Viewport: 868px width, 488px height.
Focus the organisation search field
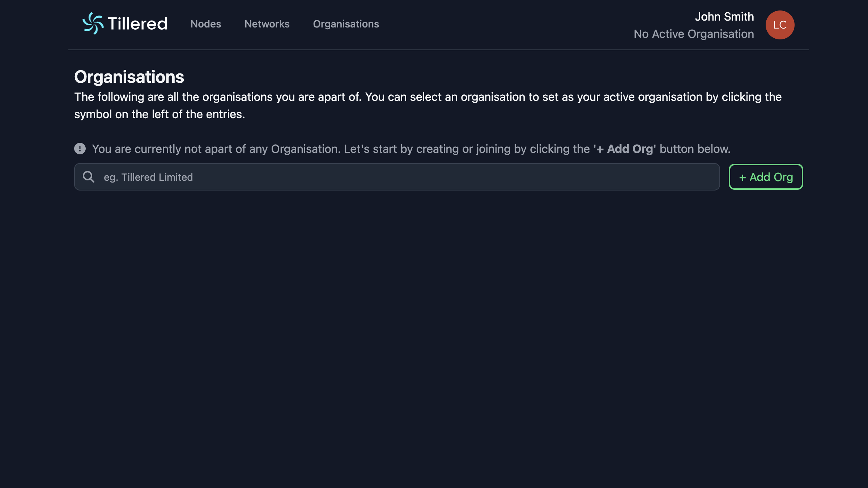[362, 177]
